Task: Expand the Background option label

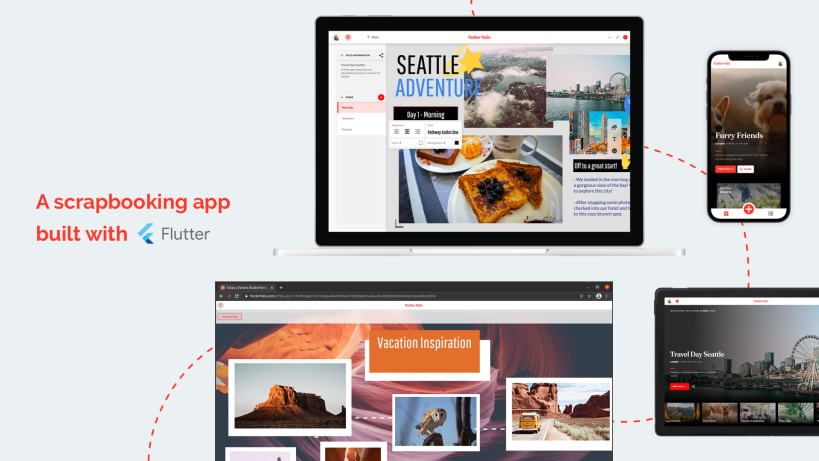Action: (x=436, y=143)
